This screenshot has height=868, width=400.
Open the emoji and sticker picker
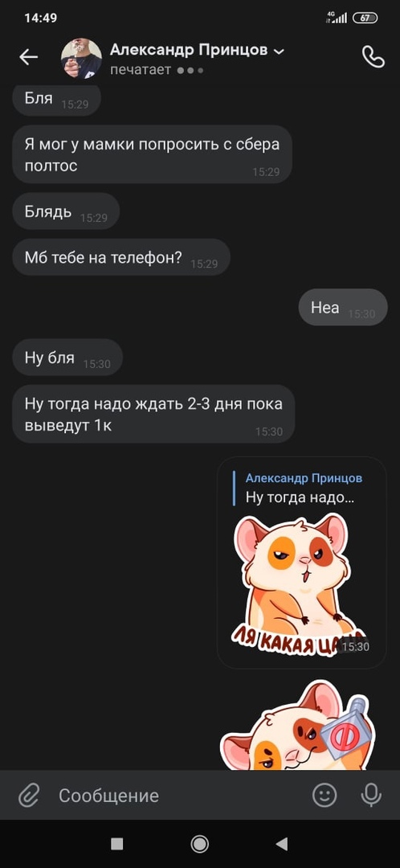tap(324, 796)
